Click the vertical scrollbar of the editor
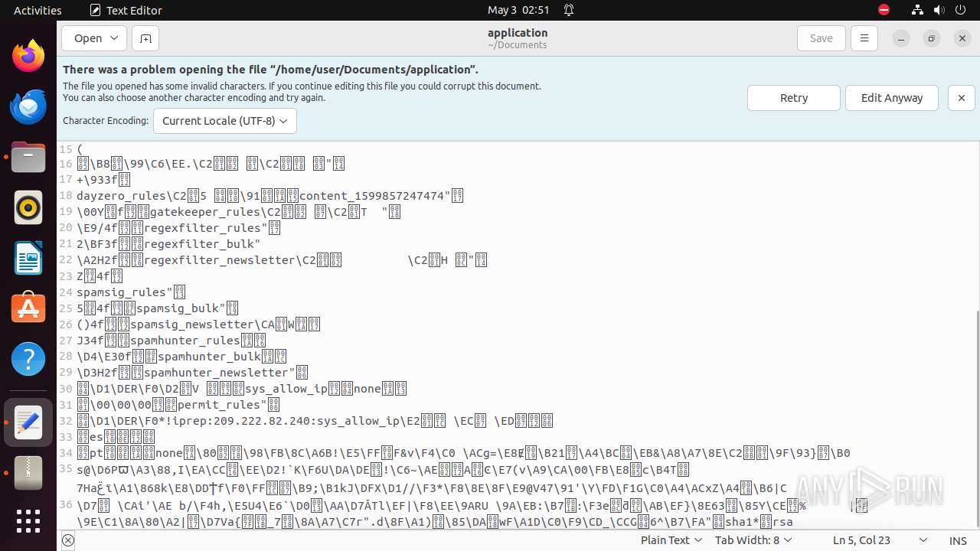 pyautogui.click(x=977, y=419)
